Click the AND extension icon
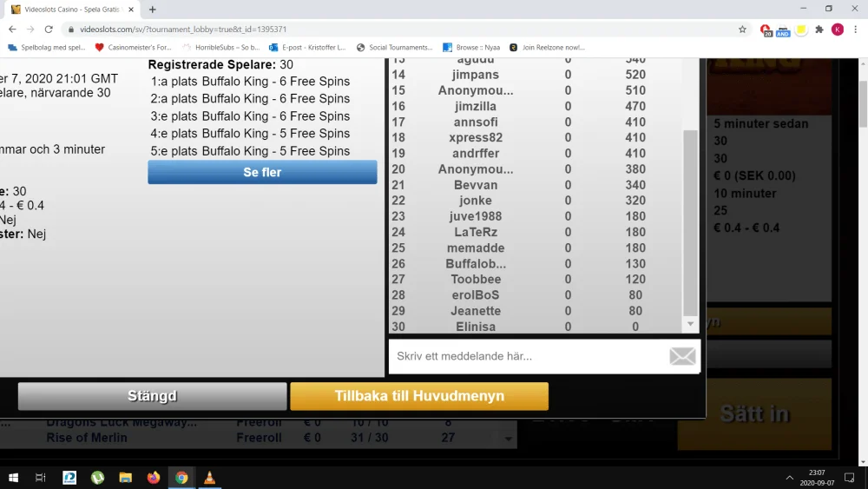The height and width of the screenshot is (489, 868). click(783, 30)
